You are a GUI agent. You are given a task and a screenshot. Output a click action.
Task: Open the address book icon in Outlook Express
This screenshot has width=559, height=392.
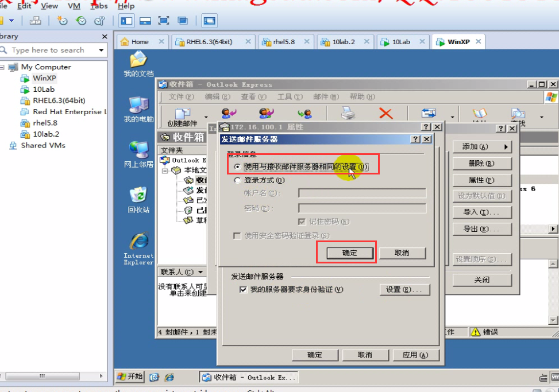click(x=480, y=113)
